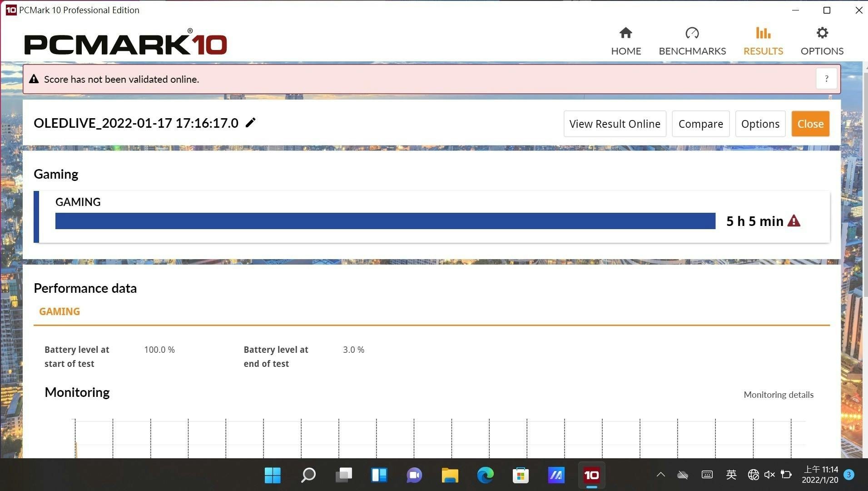Click the validation warning triangle icon
868x491 pixels.
(34, 79)
